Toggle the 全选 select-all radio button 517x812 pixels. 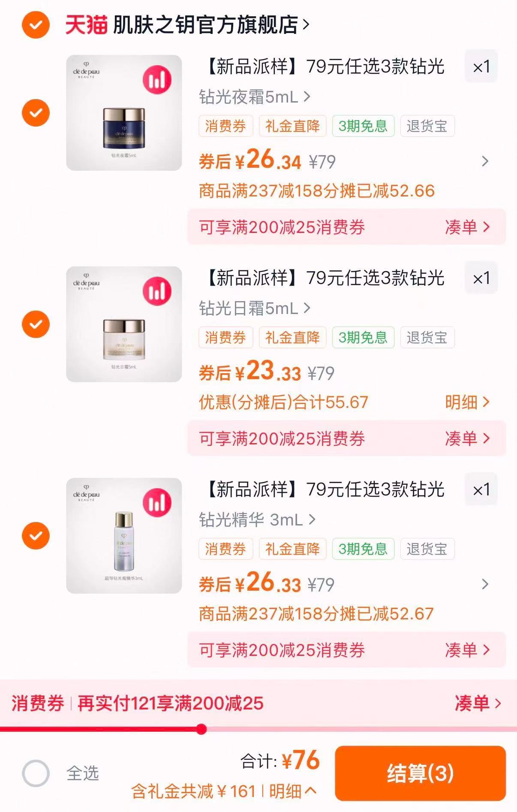36,773
